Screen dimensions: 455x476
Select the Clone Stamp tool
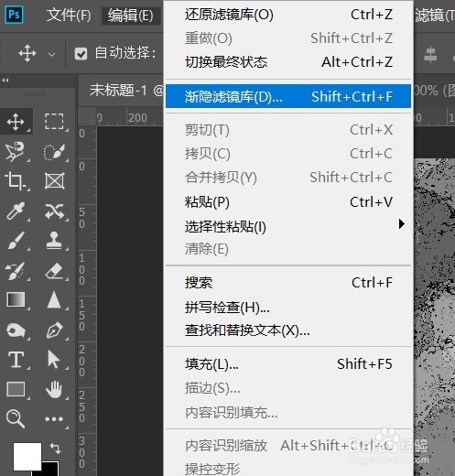click(x=54, y=241)
